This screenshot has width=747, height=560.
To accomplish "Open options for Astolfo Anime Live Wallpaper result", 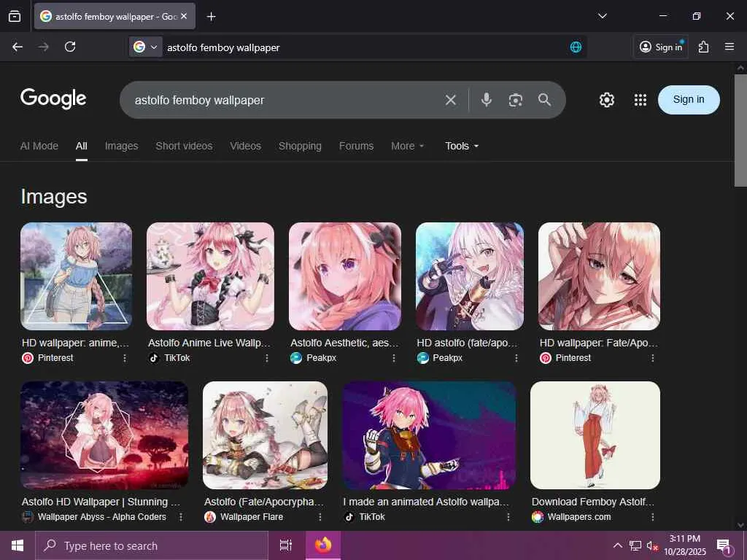I will click(267, 358).
